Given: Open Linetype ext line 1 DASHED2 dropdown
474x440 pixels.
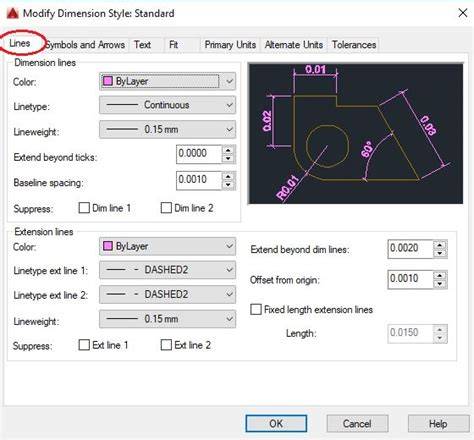Looking at the screenshot, I should 167,270.
